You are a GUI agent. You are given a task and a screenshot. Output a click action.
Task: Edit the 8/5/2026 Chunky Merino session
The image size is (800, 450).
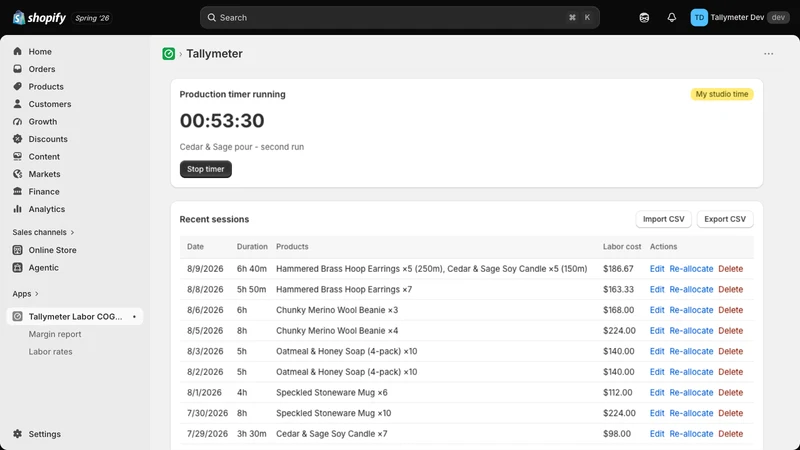pos(657,331)
